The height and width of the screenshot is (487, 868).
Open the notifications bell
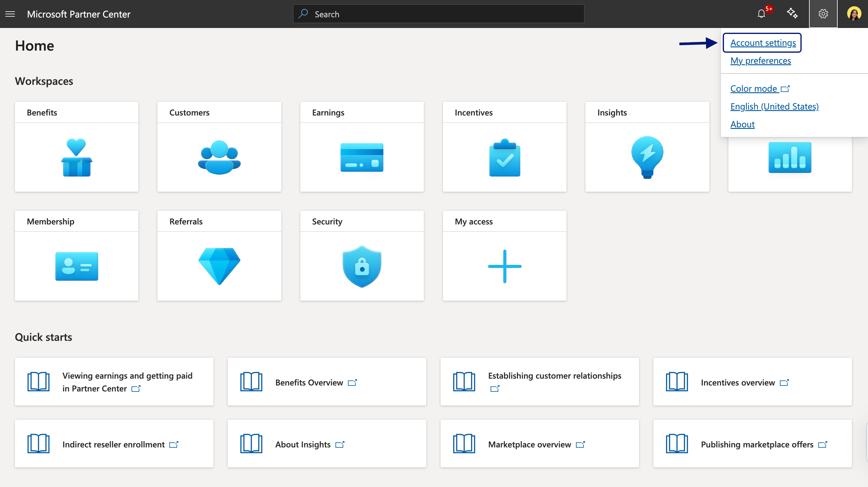tap(761, 14)
